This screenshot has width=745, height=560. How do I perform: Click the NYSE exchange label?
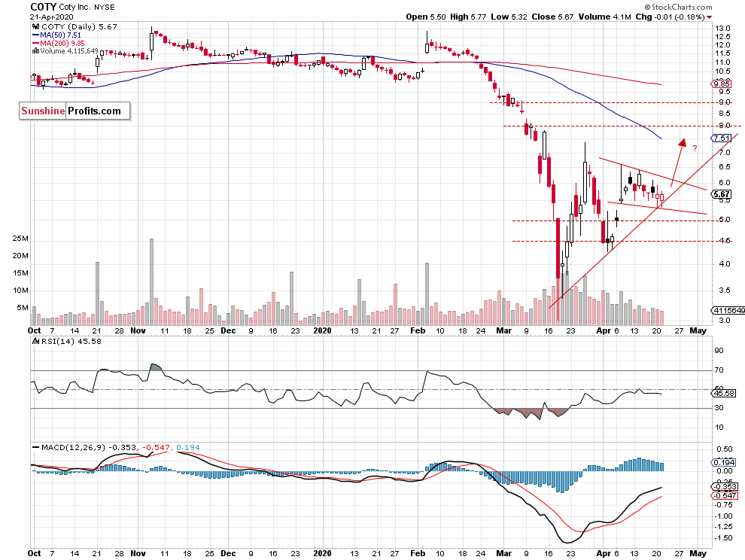tap(104, 7)
